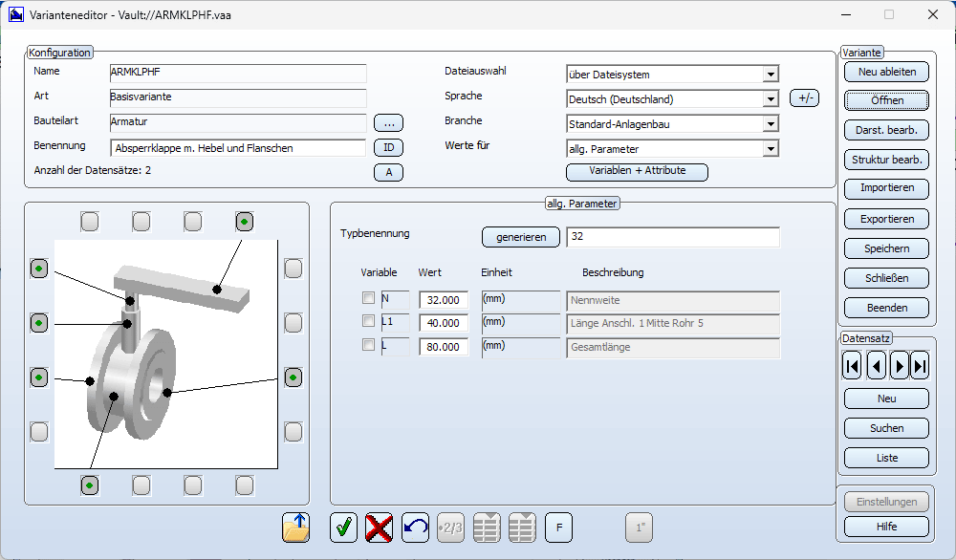Jump to the first data record

click(x=852, y=366)
